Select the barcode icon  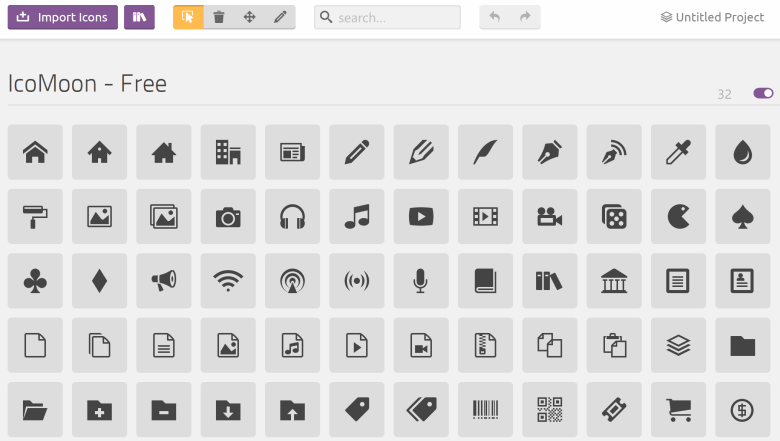coord(486,410)
